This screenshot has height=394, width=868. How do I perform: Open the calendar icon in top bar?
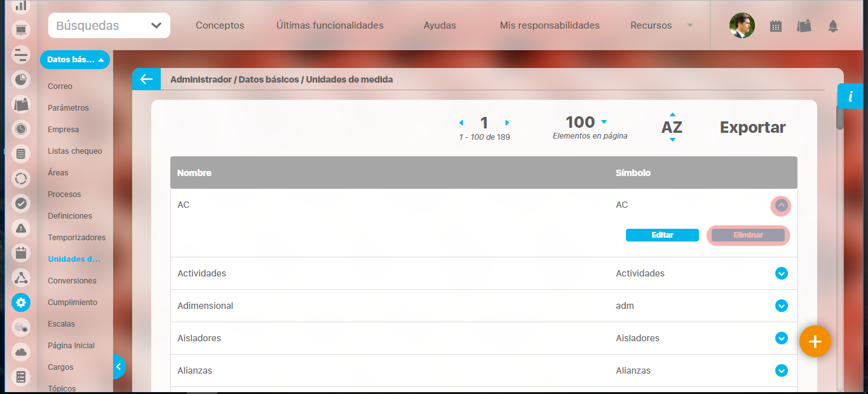775,26
